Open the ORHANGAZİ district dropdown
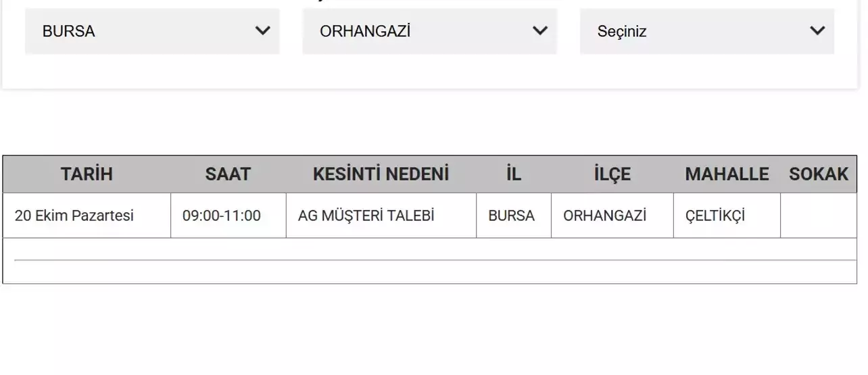This screenshot has width=868, height=375. [x=429, y=31]
